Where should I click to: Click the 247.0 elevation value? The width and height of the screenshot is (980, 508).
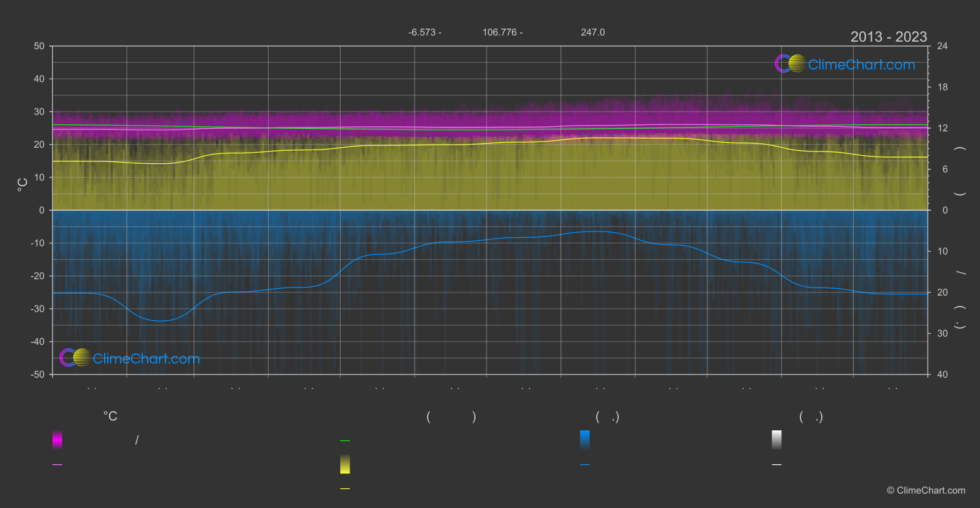click(593, 32)
